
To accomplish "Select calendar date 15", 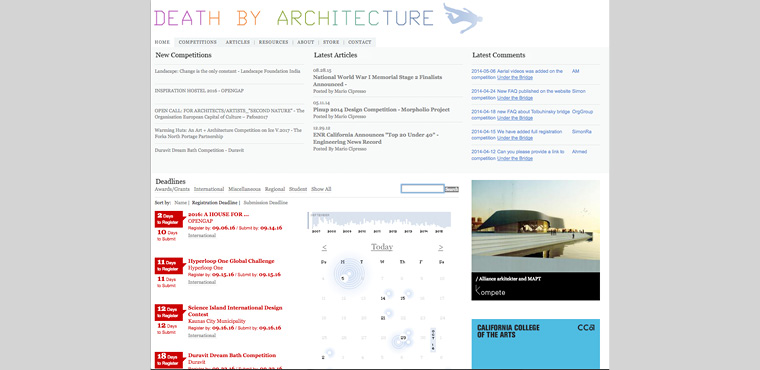I will coord(402,298).
